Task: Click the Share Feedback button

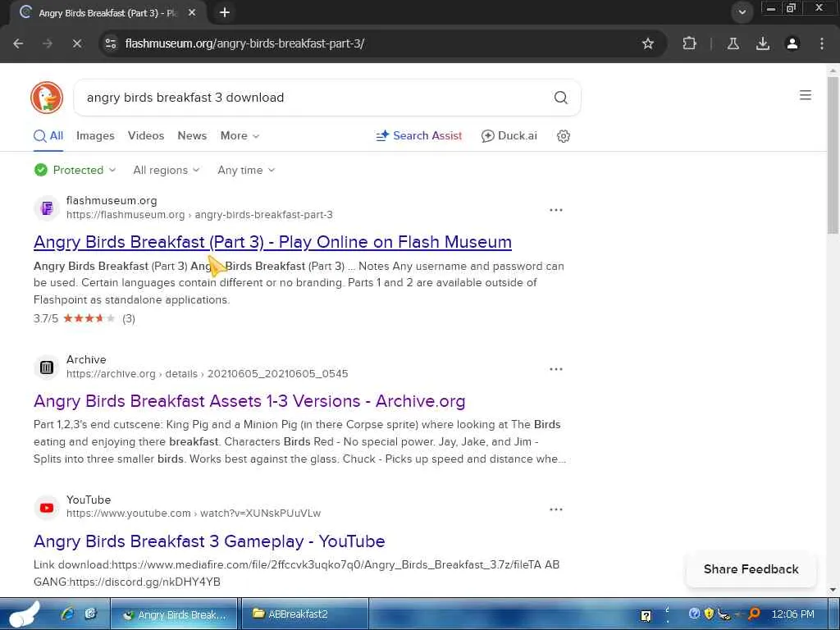Action: point(751,569)
